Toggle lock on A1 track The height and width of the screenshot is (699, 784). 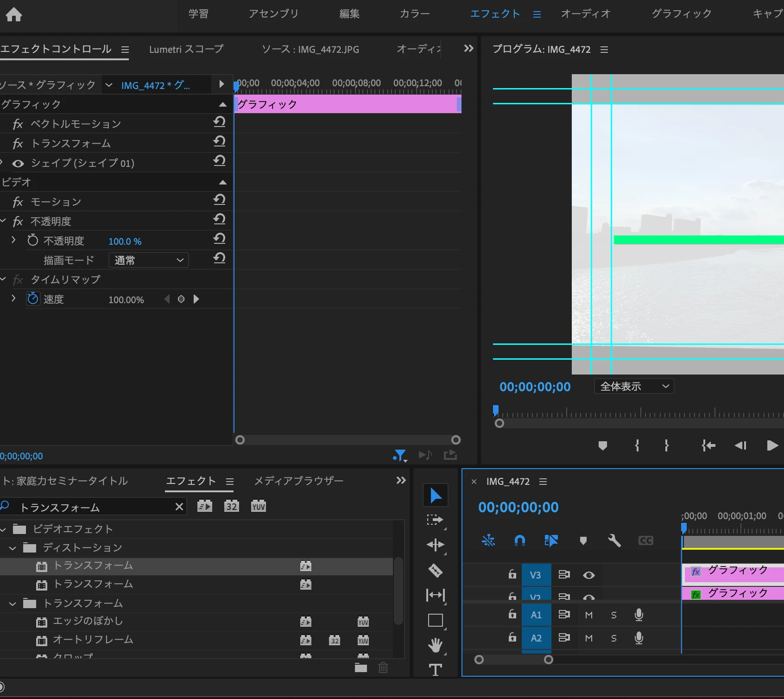512,614
